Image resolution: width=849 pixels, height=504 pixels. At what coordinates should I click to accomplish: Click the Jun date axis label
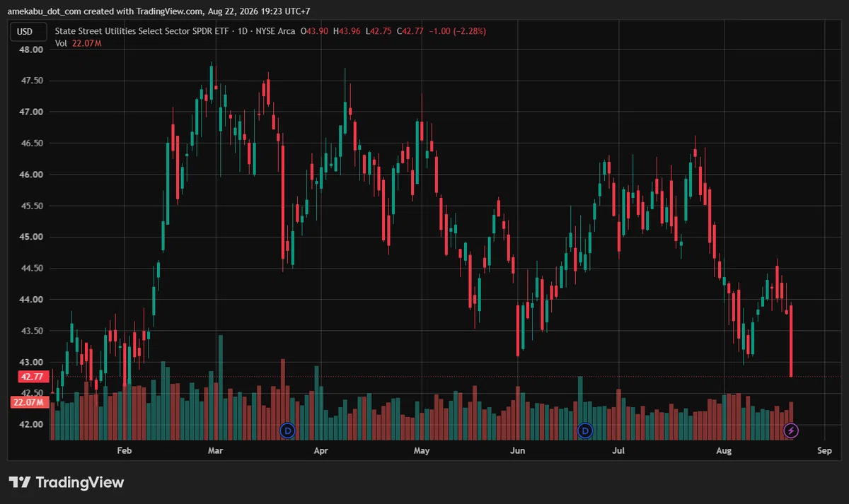pyautogui.click(x=517, y=450)
